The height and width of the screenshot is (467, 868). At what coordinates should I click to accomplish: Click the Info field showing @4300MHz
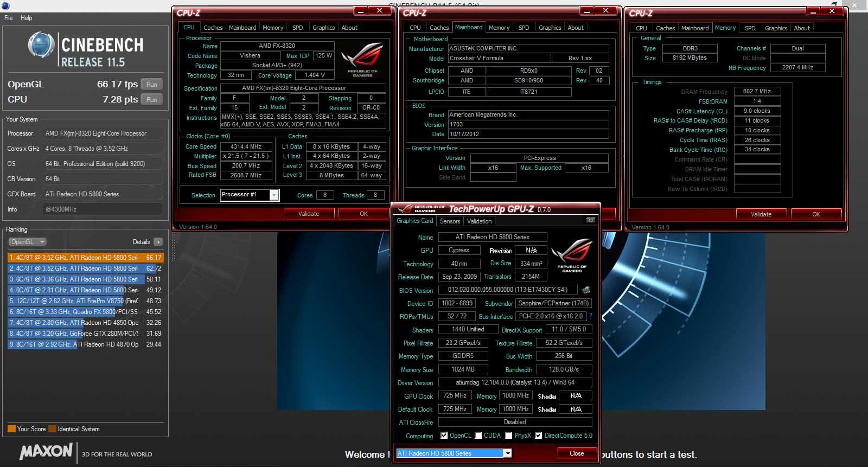pyautogui.click(x=103, y=209)
